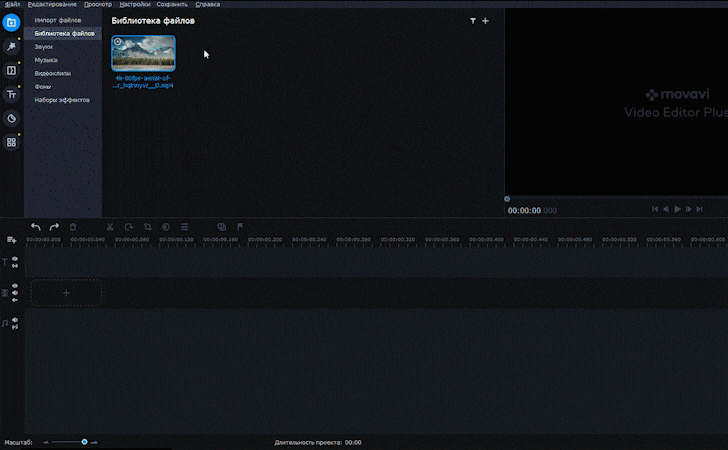Viewport: 728px width, 450px height.
Task: Select the mp4 video thumbnail in library
Action: click(143, 53)
